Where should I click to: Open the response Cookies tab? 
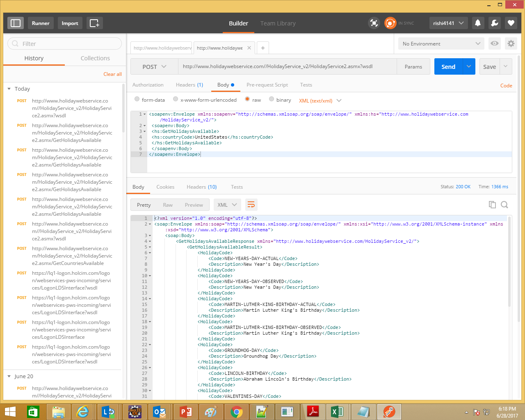pos(165,187)
